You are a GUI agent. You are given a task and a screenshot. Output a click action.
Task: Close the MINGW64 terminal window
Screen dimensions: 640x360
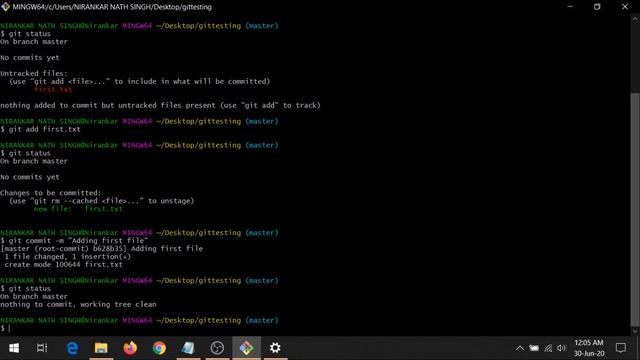click(x=625, y=7)
